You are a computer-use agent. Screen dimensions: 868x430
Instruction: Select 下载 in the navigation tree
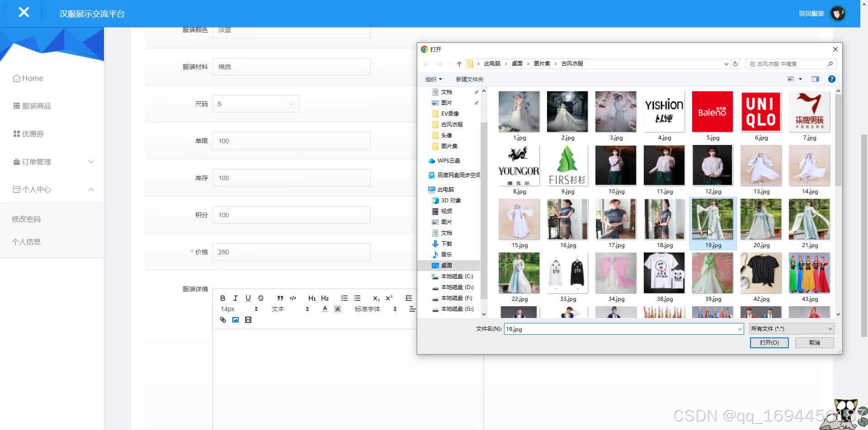pos(442,243)
